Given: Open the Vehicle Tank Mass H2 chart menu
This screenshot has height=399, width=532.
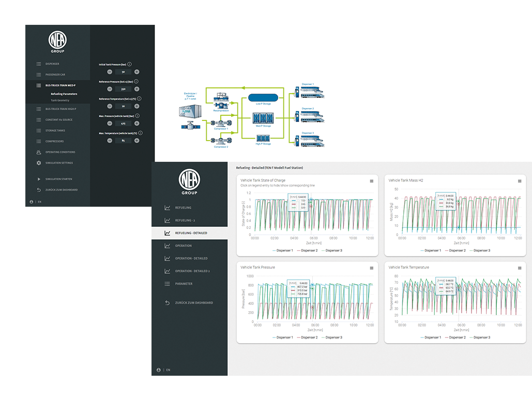Looking at the screenshot, I should pos(520,181).
